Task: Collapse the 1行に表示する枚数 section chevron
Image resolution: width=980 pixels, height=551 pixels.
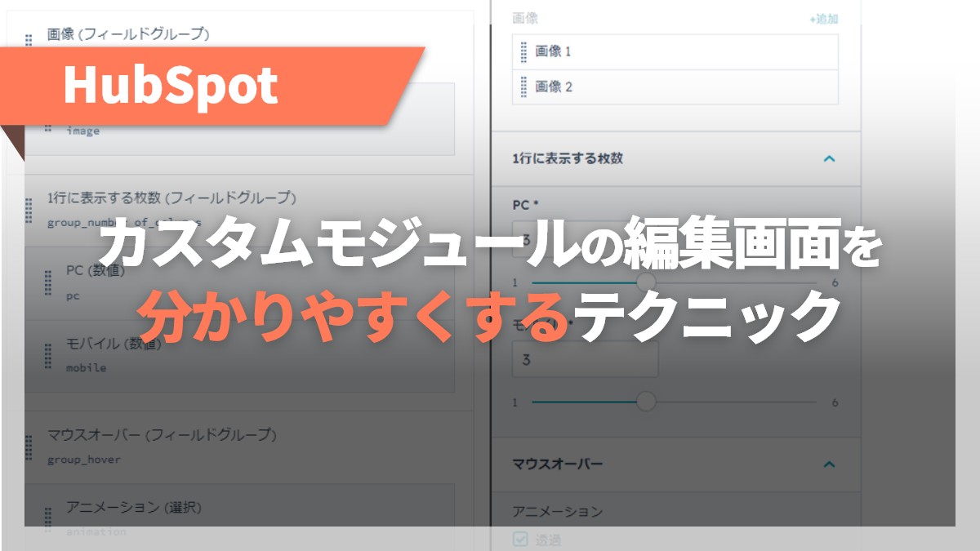Action: [x=829, y=158]
